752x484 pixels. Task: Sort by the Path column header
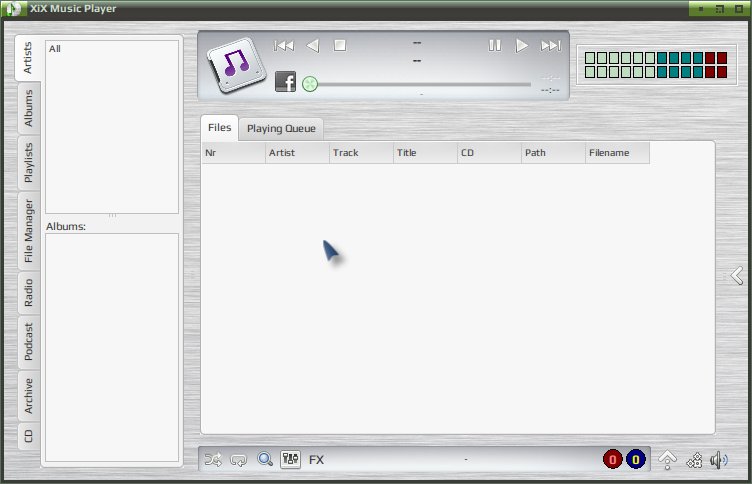click(553, 153)
